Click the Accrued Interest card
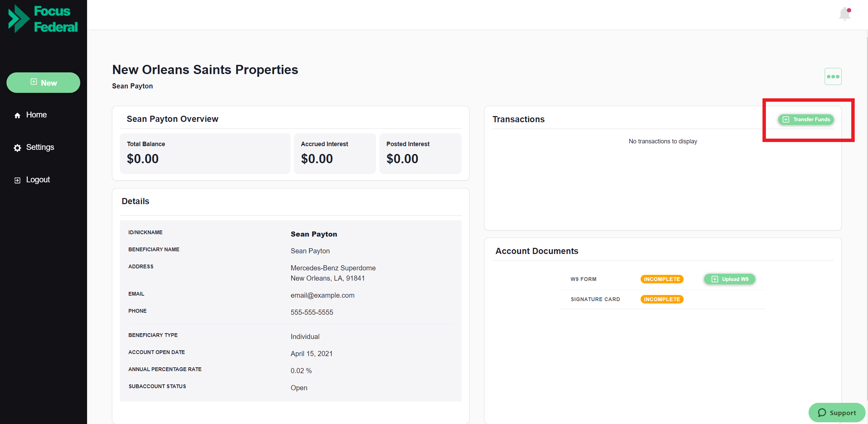 pos(334,153)
